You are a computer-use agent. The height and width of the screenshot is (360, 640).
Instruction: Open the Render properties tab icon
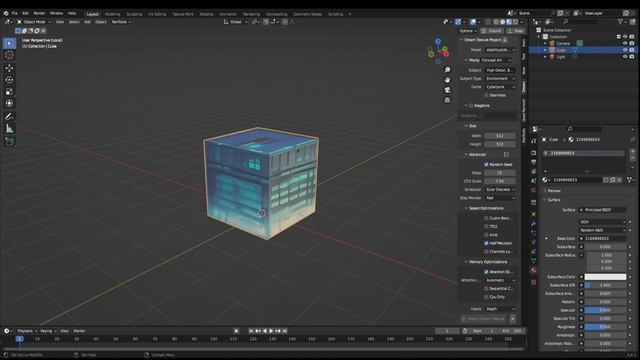[x=533, y=153]
